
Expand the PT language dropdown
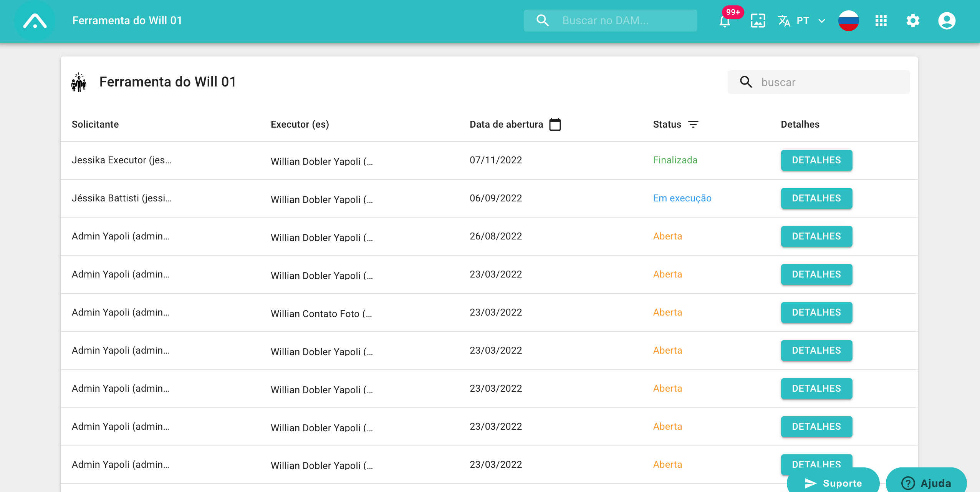click(x=821, y=20)
